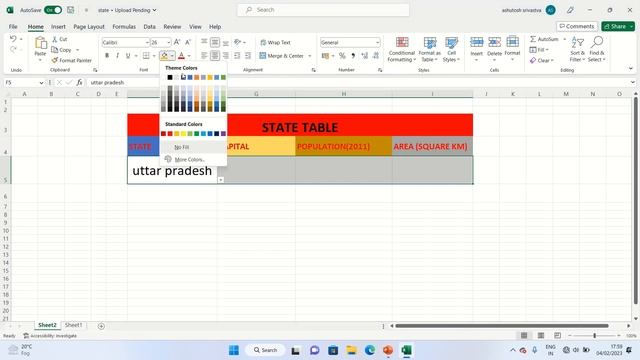Click the Font Color letter A icon
Image resolution: width=640 pixels, height=360 pixels.
click(182, 56)
